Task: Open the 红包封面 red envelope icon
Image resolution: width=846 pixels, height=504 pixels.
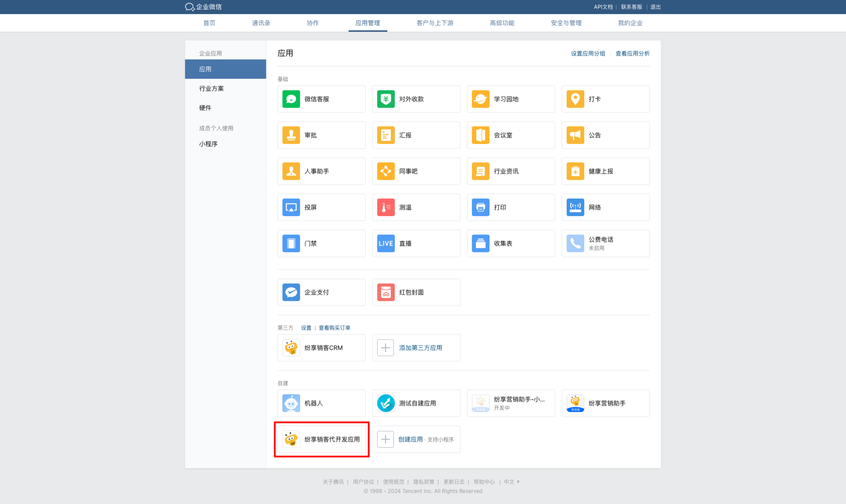Action: (x=386, y=292)
